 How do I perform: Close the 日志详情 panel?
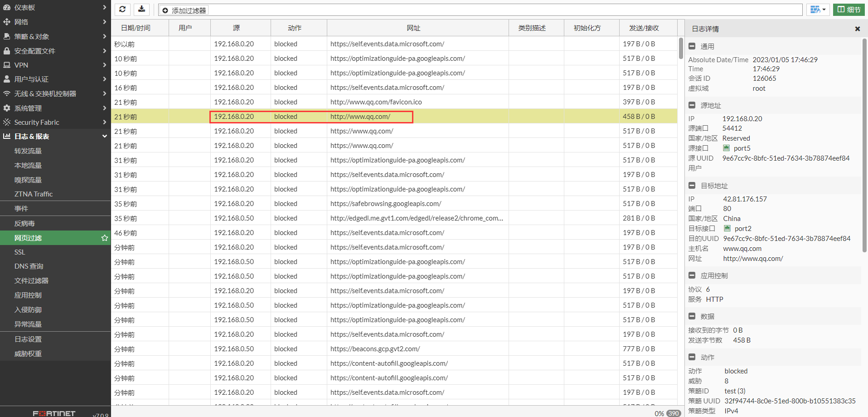tap(857, 29)
